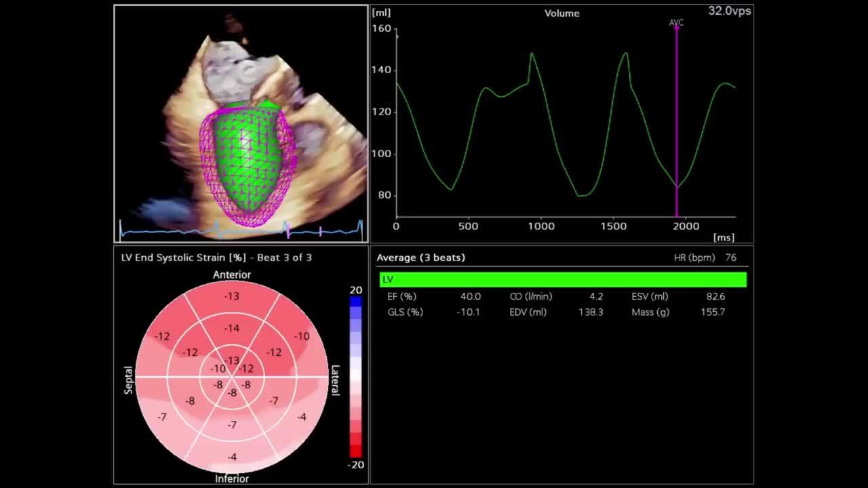Click the red bottom of strain color scale
868x488 pixels.
coord(356,447)
